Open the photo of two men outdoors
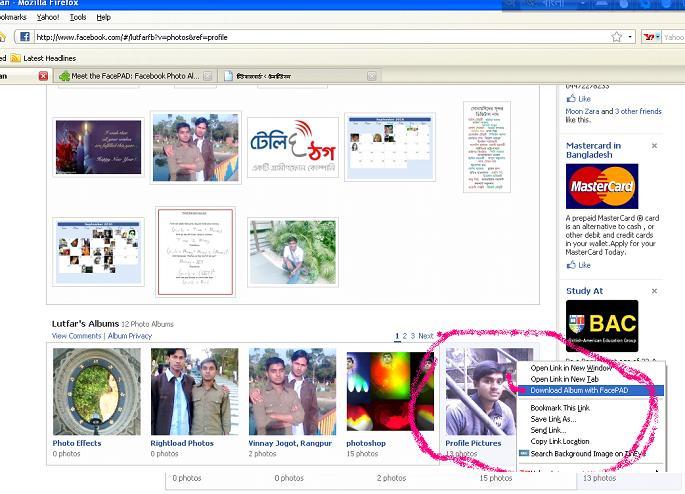Viewport: 685px width, 494px height. tap(195, 147)
